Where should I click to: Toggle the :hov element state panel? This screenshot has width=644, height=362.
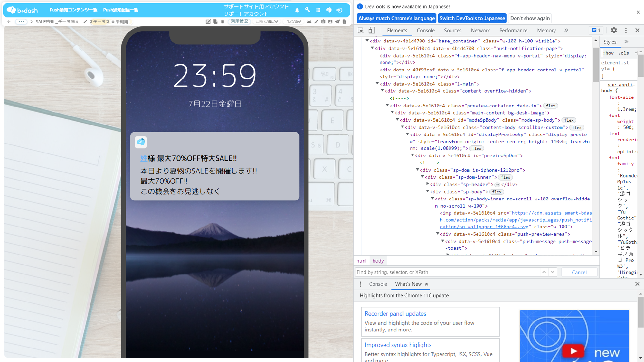(608, 53)
